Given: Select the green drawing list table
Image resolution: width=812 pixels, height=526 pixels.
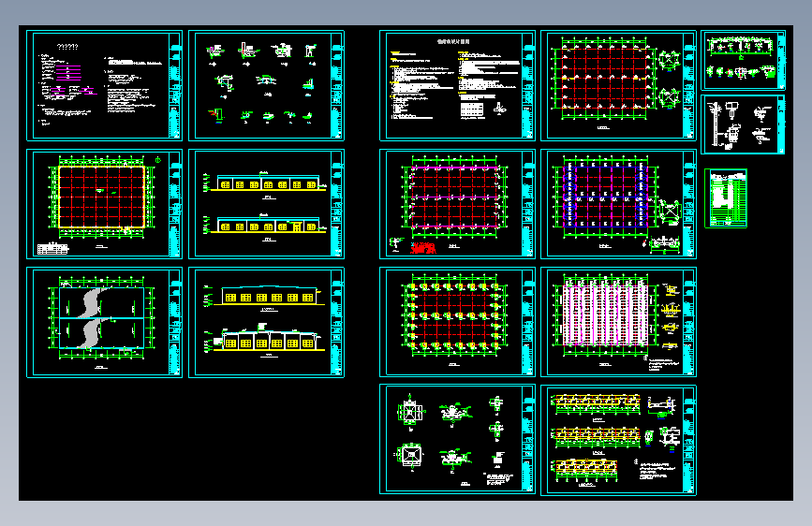Looking at the screenshot, I should pyautogui.click(x=726, y=198).
